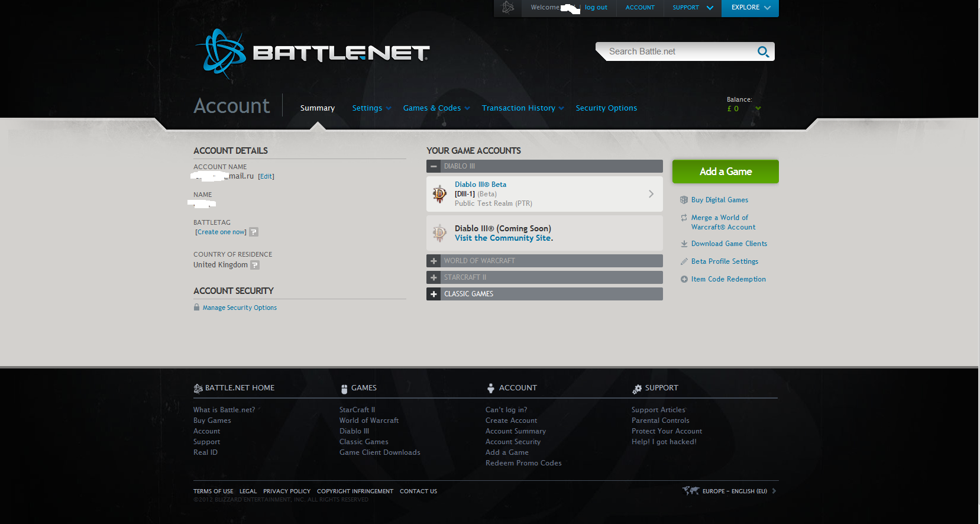Screen dimensions: 980x524
Task: Click the Battle.net Home footer icon
Action: click(x=198, y=389)
